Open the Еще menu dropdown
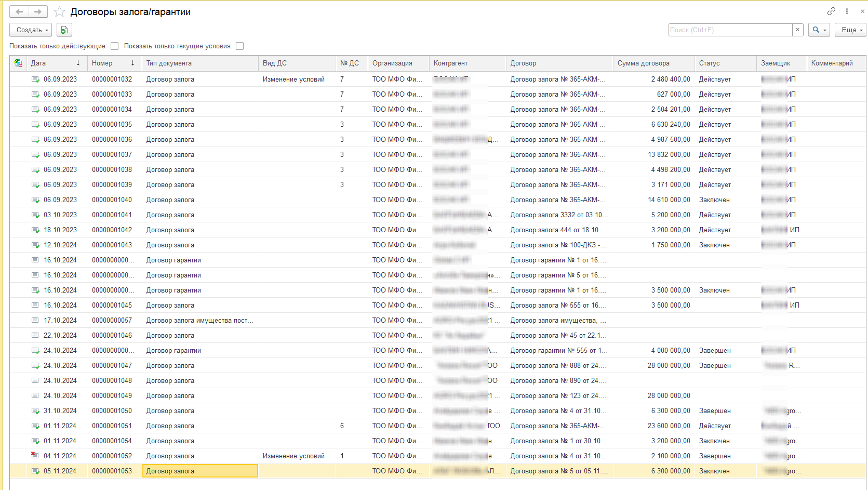Image resolution: width=868 pixels, height=490 pixels. tap(850, 30)
